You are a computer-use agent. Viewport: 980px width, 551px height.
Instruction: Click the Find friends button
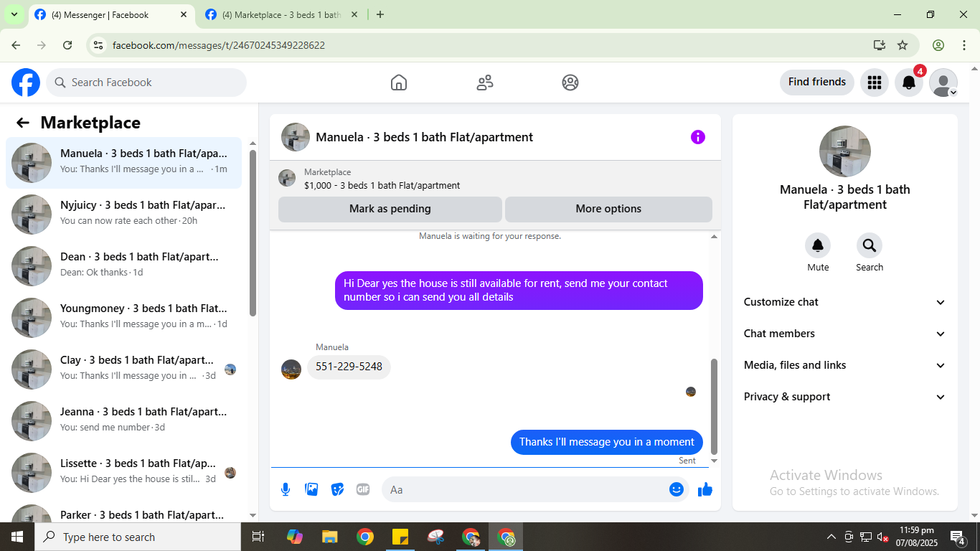pos(817,83)
